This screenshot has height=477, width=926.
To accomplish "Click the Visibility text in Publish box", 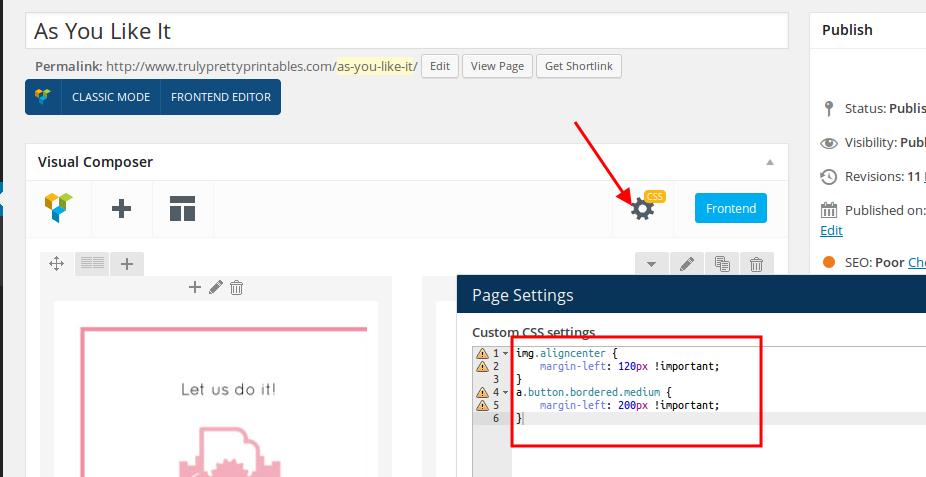I will pos(885,143).
